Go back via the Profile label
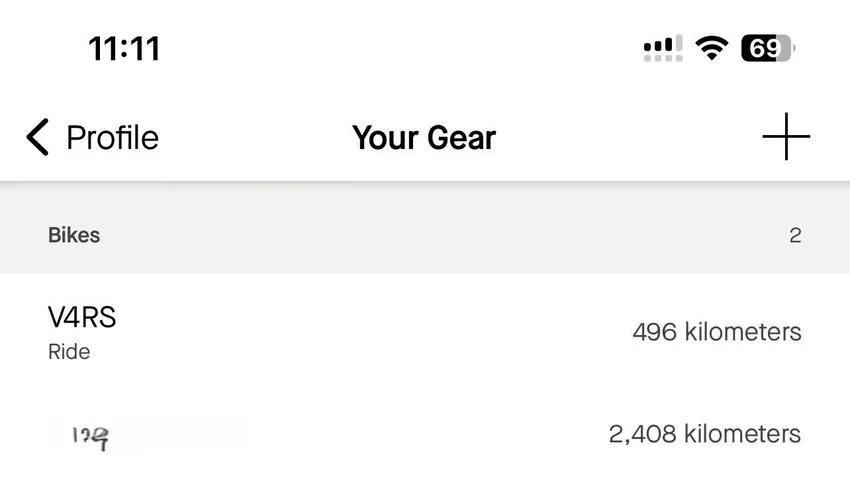The width and height of the screenshot is (850, 500). (112, 137)
